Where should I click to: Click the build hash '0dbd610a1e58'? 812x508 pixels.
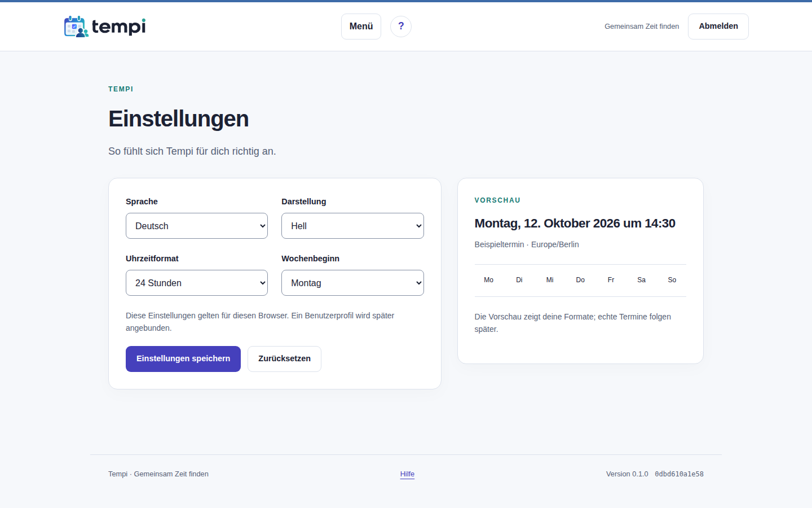[x=679, y=474]
